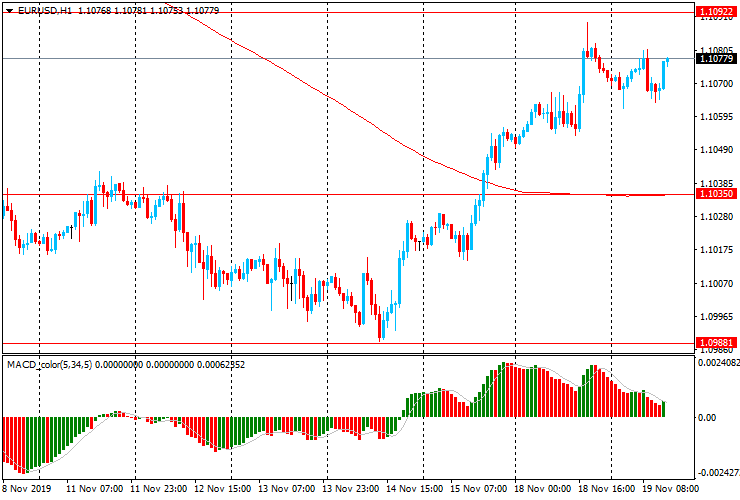Select the MACD axis value 0.00
The width and height of the screenshot is (740, 500).
click(x=706, y=417)
